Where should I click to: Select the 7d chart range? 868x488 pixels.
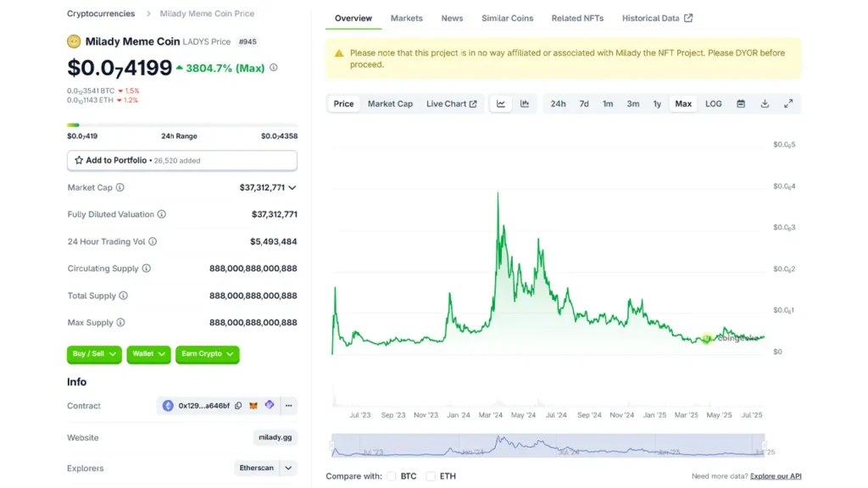click(584, 103)
